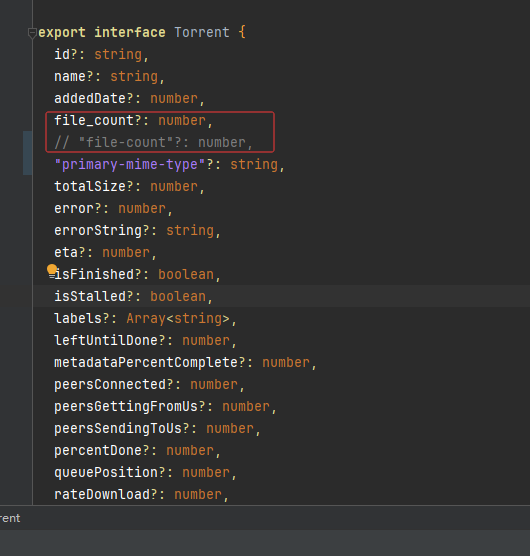Click the Array<string> type of labels
The height and width of the screenshot is (556, 530).
[x=178, y=318]
